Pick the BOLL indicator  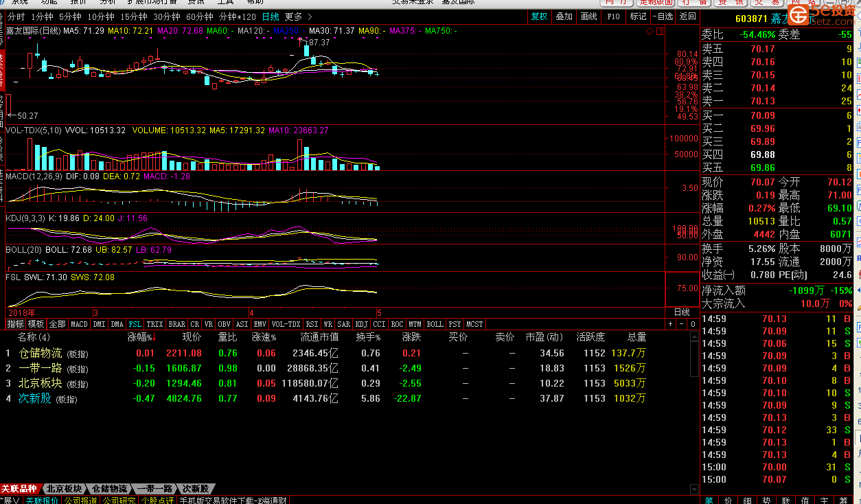(435, 324)
